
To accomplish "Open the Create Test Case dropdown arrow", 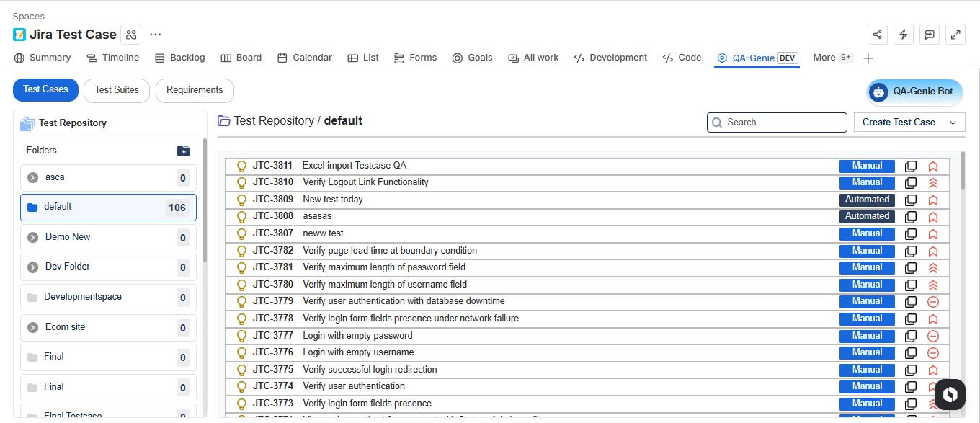I will 953,123.
